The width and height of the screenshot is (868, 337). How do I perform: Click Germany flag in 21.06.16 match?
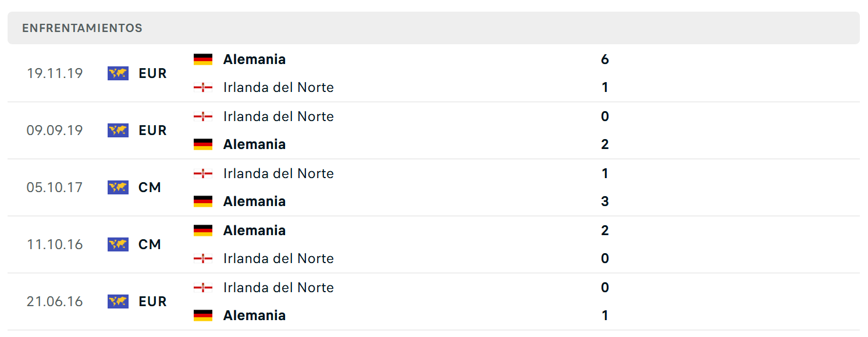pos(203,315)
